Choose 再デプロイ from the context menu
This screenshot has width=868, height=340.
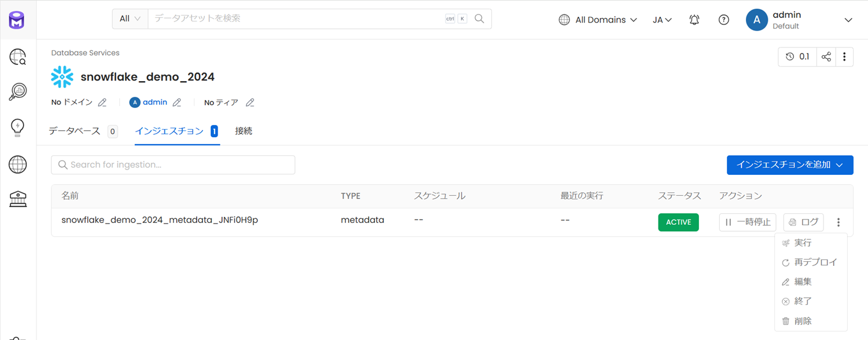[x=811, y=262]
